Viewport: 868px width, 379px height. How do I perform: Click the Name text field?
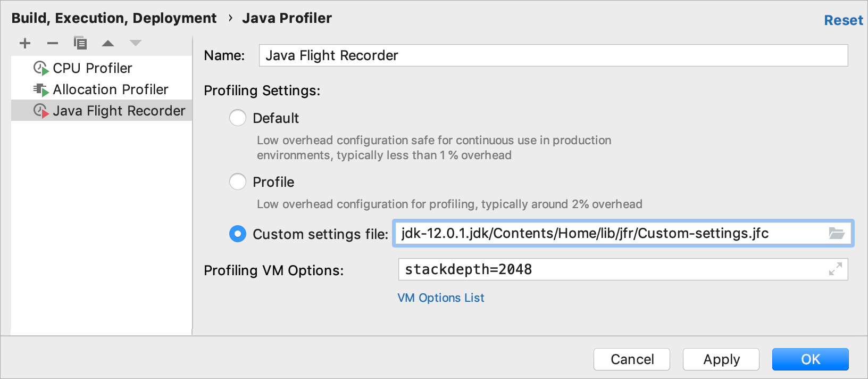[x=553, y=55]
